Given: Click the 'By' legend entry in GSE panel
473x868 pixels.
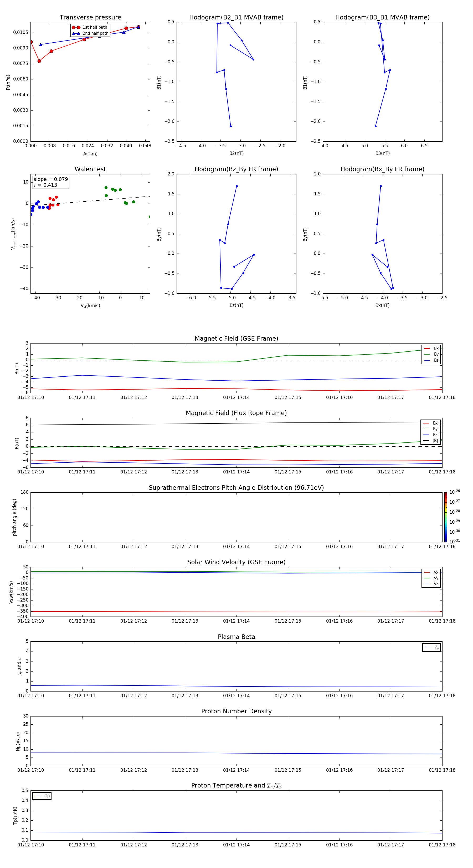Looking at the screenshot, I should (x=431, y=355).
